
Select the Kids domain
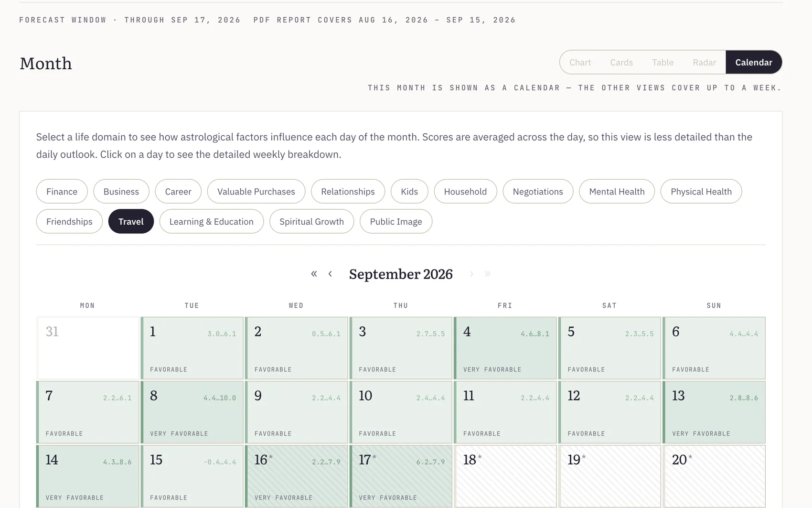[x=409, y=191]
